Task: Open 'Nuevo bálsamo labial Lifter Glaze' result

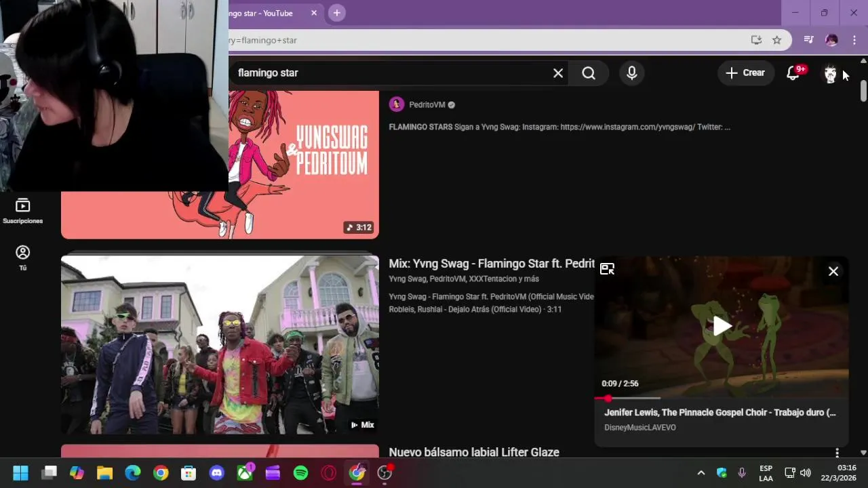Action: coord(474,452)
